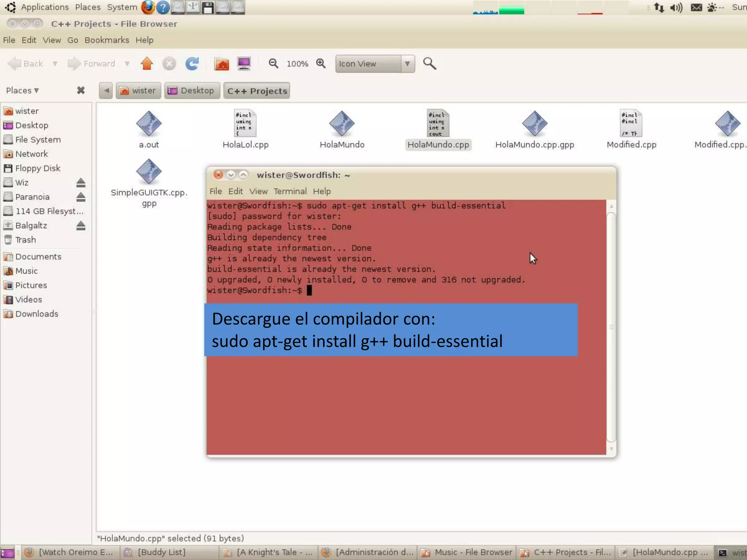Expand the Places sidebar selector
This screenshot has width=747, height=560.
tap(22, 90)
